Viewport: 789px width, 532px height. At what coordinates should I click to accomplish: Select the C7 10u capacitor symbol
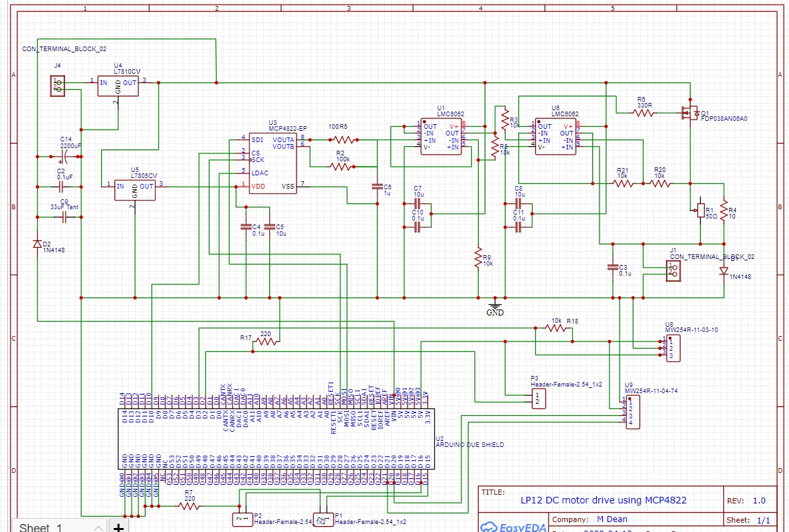coord(417,203)
